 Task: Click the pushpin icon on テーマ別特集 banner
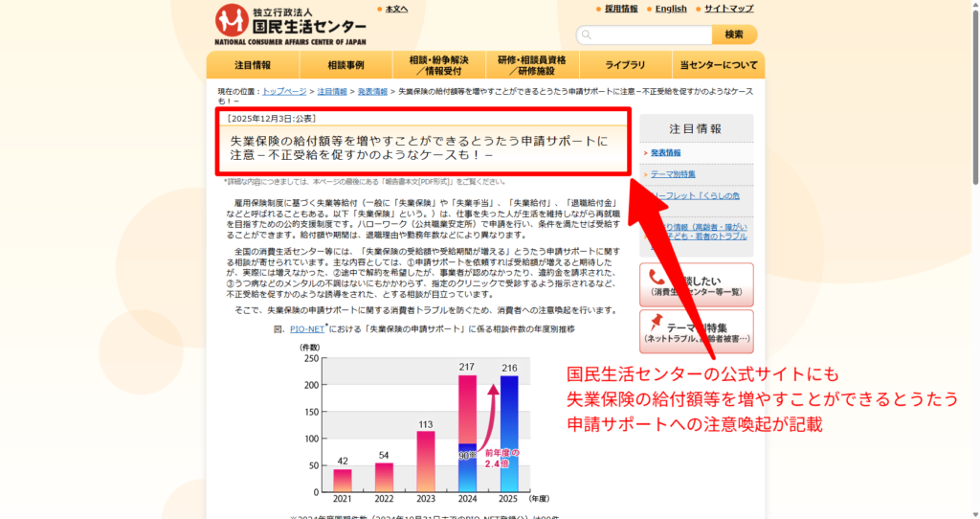point(656,323)
